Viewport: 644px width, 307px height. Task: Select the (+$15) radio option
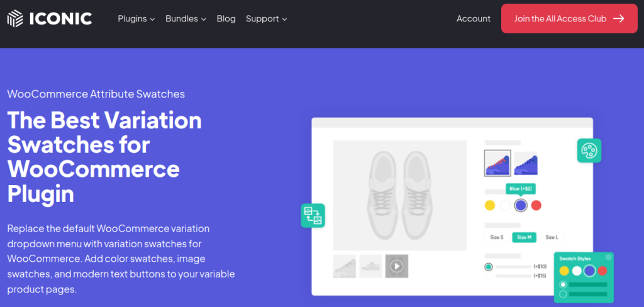point(488,276)
